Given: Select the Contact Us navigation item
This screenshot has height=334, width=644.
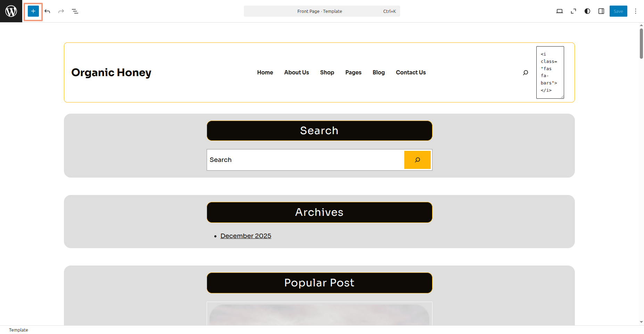Looking at the screenshot, I should click(411, 72).
